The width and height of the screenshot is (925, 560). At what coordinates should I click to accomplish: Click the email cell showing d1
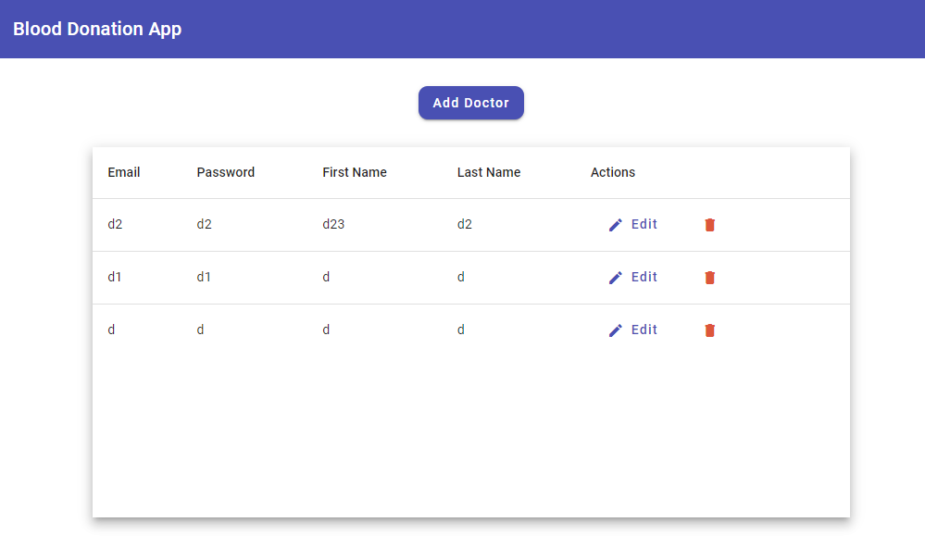coord(115,277)
